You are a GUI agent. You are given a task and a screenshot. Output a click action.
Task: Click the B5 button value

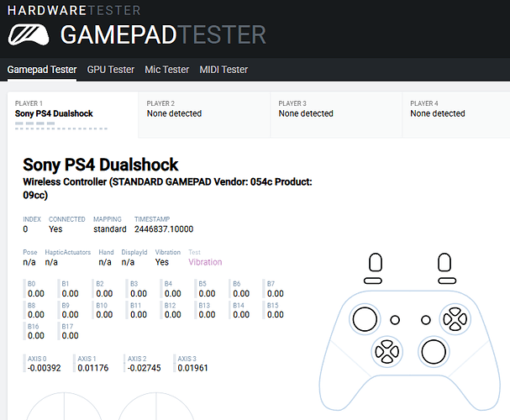coord(207,293)
